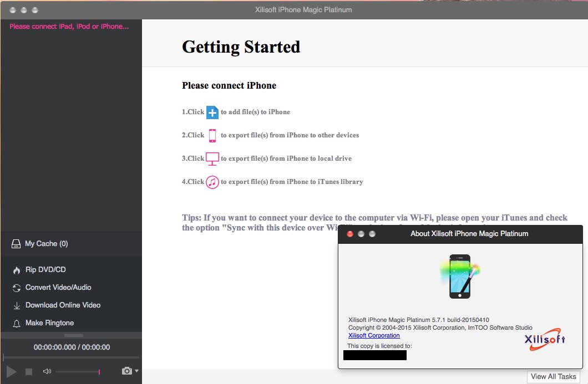This screenshot has height=384, width=588.
Task: Click the version text '5.7.1 build-20150410'
Action: [x=460, y=320]
